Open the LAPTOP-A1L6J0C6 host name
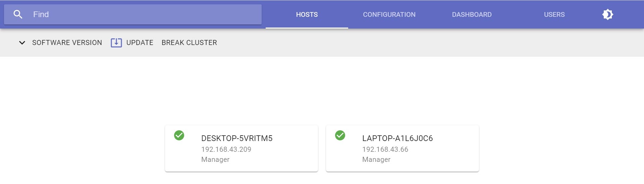Screen dimensions: 644x184 [397, 138]
